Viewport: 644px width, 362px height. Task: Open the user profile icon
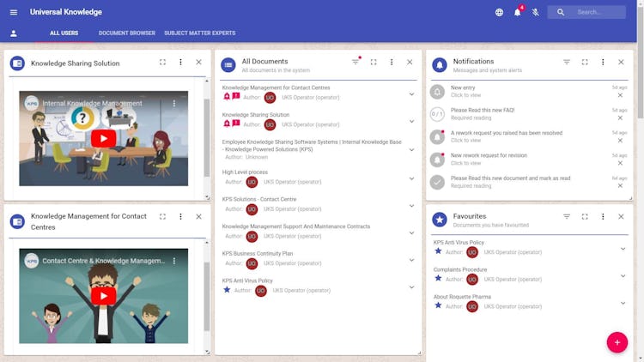click(x=14, y=33)
